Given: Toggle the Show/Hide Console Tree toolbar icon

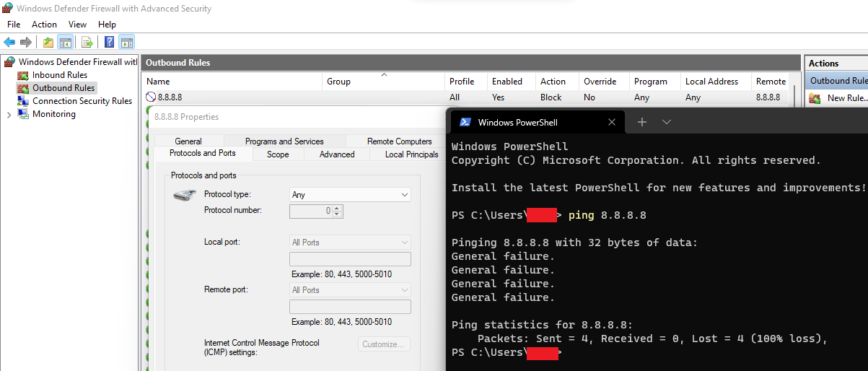Looking at the screenshot, I should 65,42.
